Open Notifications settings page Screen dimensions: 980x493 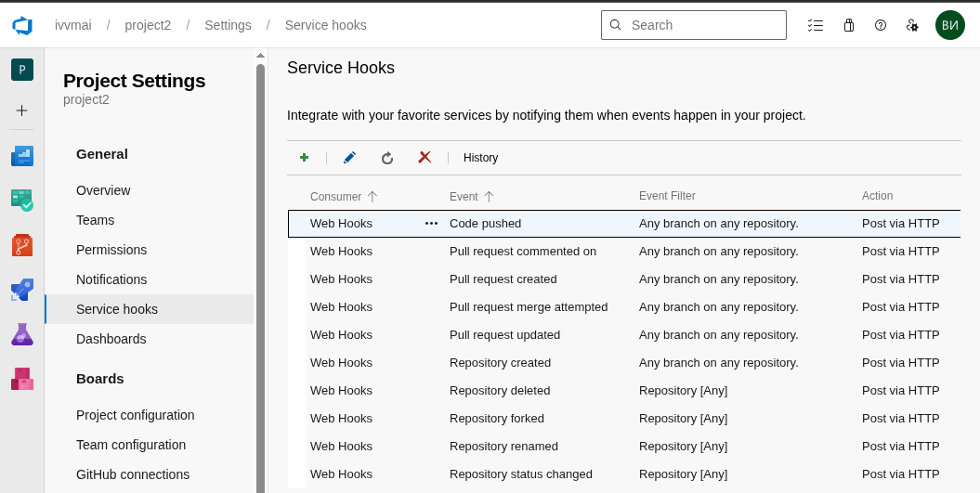[111, 279]
